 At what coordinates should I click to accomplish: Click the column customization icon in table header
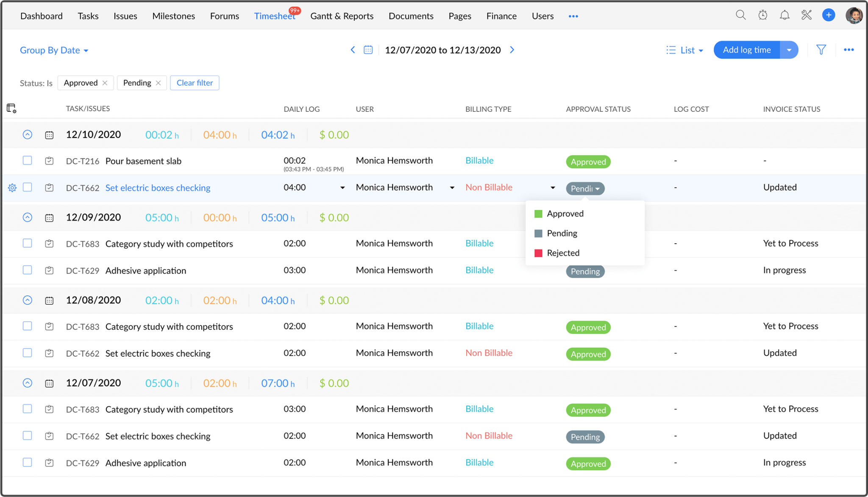(11, 108)
